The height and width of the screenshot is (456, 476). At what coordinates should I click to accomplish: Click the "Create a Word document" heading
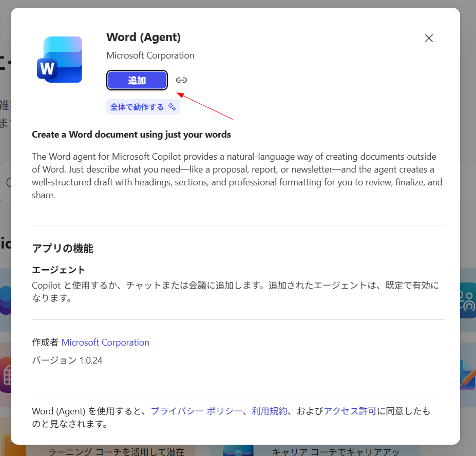(131, 135)
